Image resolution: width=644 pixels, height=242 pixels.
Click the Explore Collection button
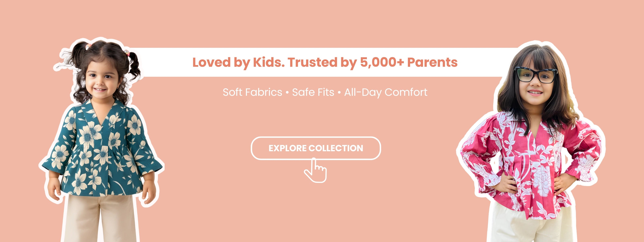(316, 148)
